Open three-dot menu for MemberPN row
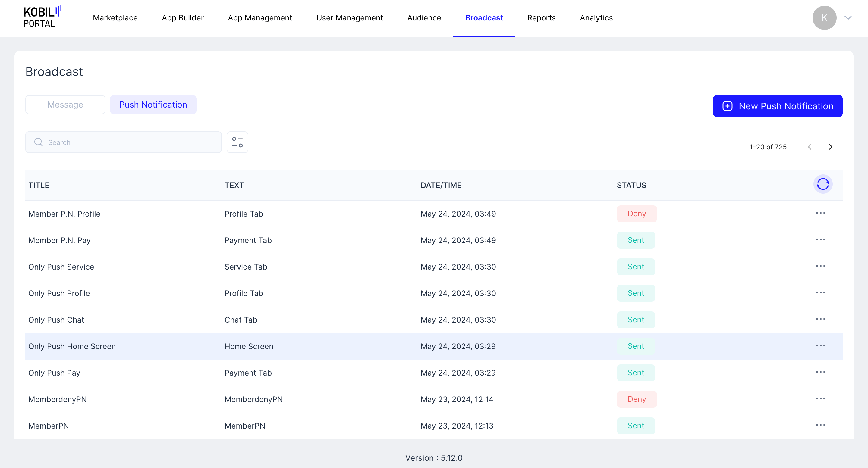Screen dimensions: 868x468 (820, 425)
